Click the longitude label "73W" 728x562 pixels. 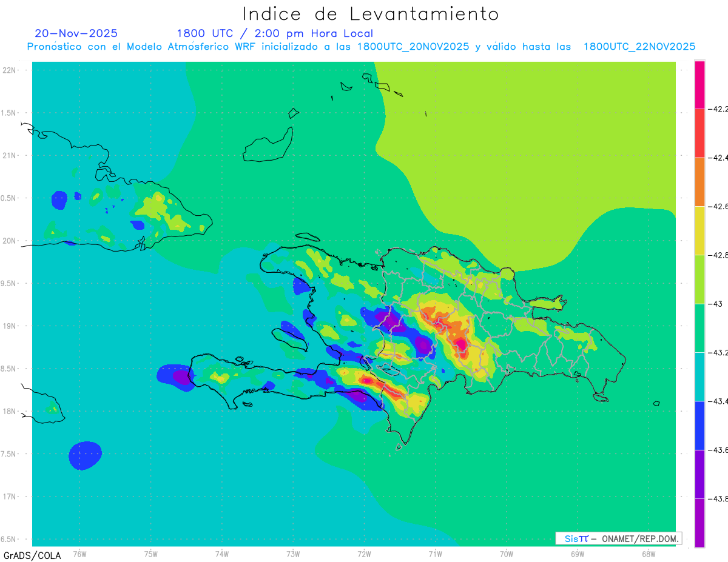(293, 553)
